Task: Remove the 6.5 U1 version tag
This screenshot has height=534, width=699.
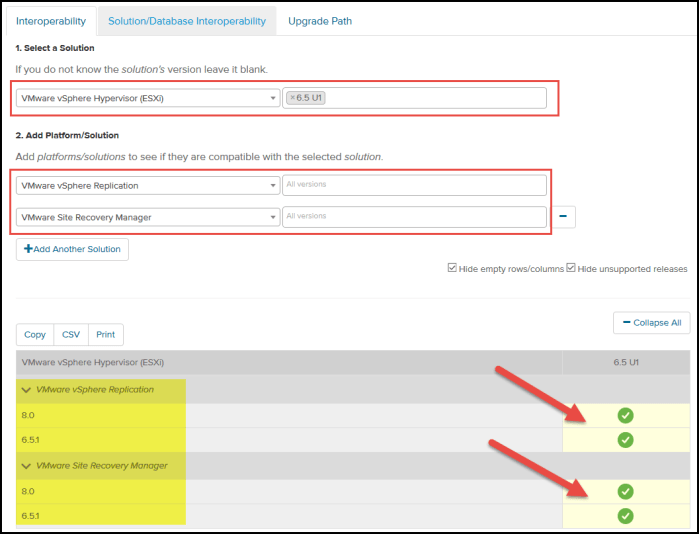Action: pyautogui.click(x=292, y=98)
